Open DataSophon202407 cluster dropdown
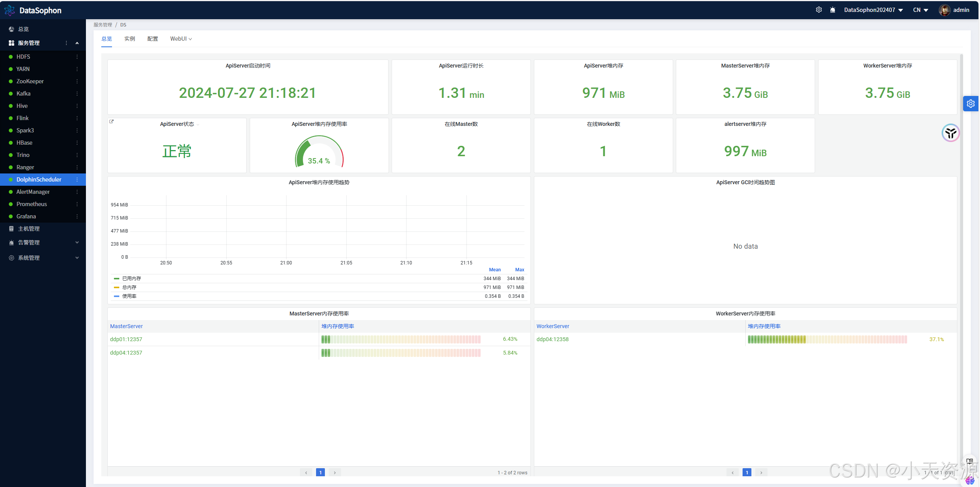Screen dimensions: 980x487 (873, 10)
